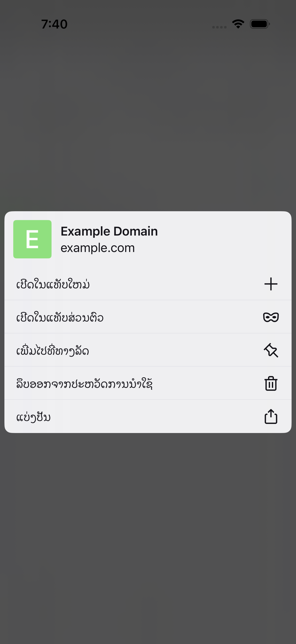296x644 pixels.
Task: Dismiss menu via dimmed area above it
Action: pos(148,120)
